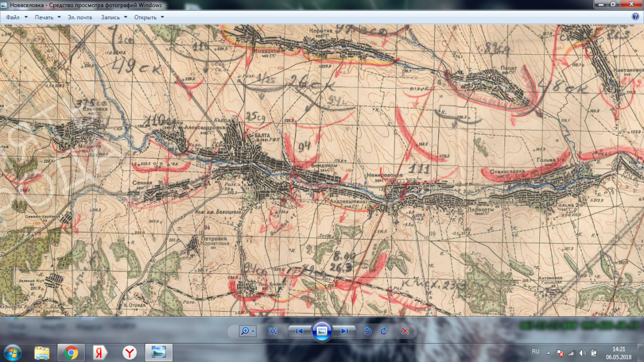Open the blue help question icon

pos(635,17)
